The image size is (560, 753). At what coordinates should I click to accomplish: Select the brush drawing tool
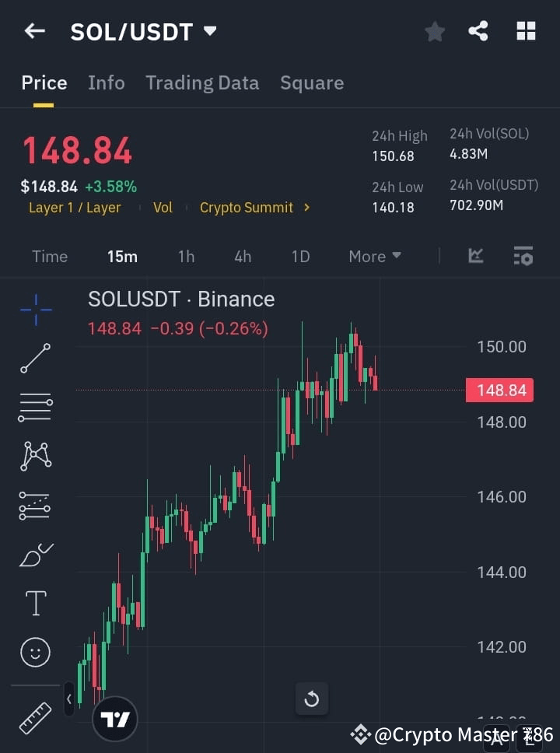35,555
